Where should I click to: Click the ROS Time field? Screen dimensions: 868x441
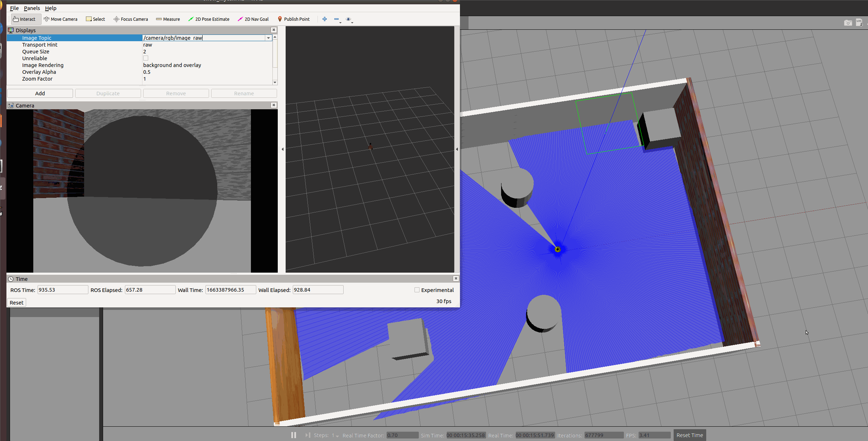coord(63,290)
